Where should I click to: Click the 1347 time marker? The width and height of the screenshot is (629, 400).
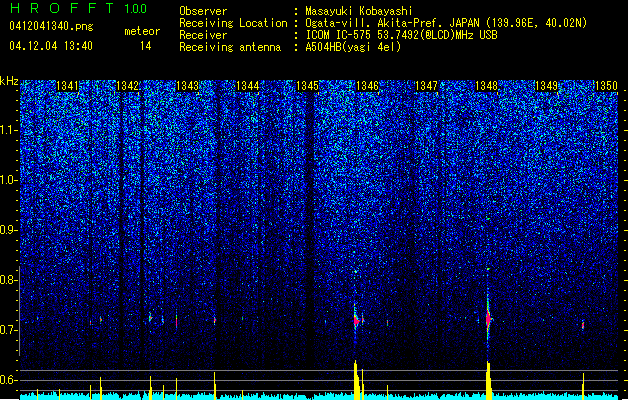pos(426,86)
